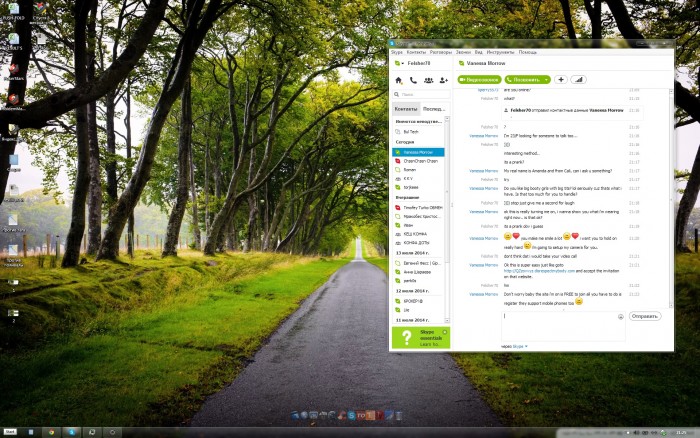The height and width of the screenshot is (438, 700).
Task: Switch to the Последние tab
Action: tap(434, 109)
